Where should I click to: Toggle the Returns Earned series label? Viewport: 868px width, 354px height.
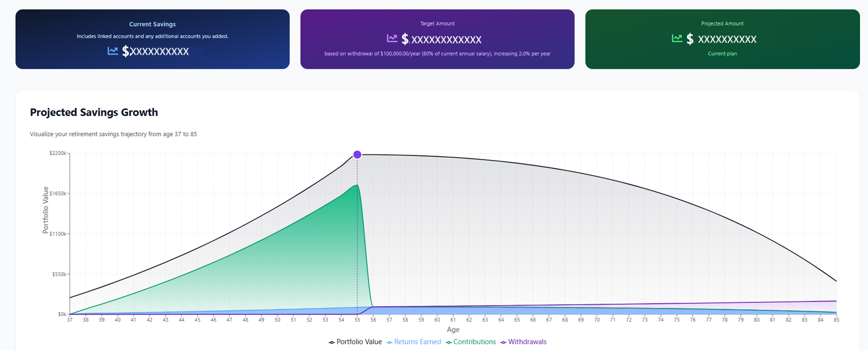[x=417, y=342]
